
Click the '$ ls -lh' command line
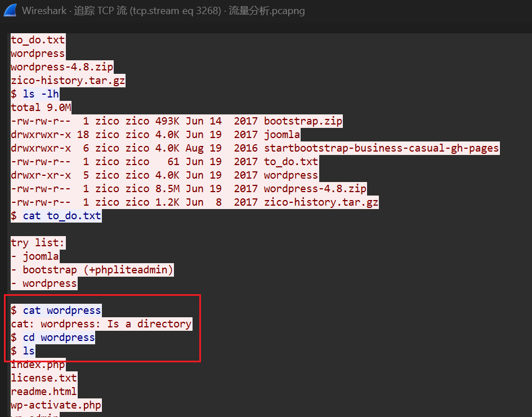[35, 94]
